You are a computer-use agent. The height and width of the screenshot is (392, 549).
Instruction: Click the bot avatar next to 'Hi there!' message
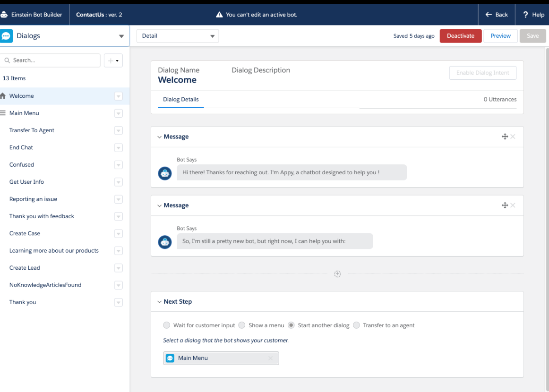click(x=164, y=173)
